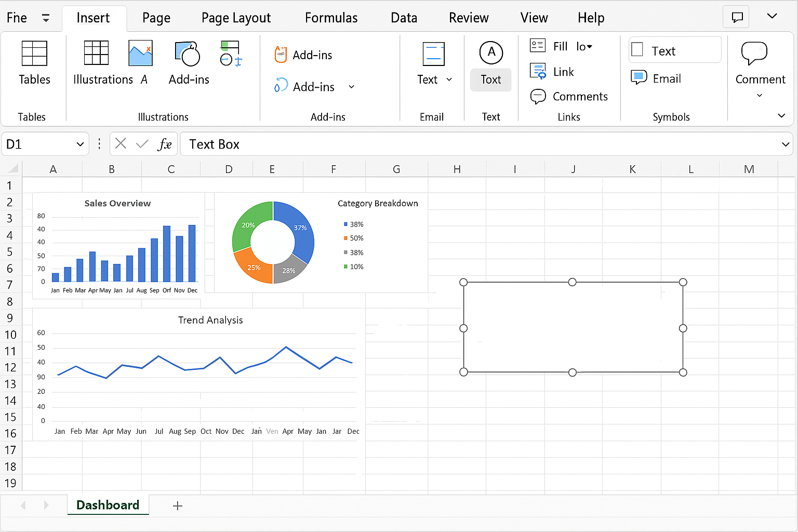Click the Email button label in Symbols
The height and width of the screenshot is (532, 798).
(667, 78)
